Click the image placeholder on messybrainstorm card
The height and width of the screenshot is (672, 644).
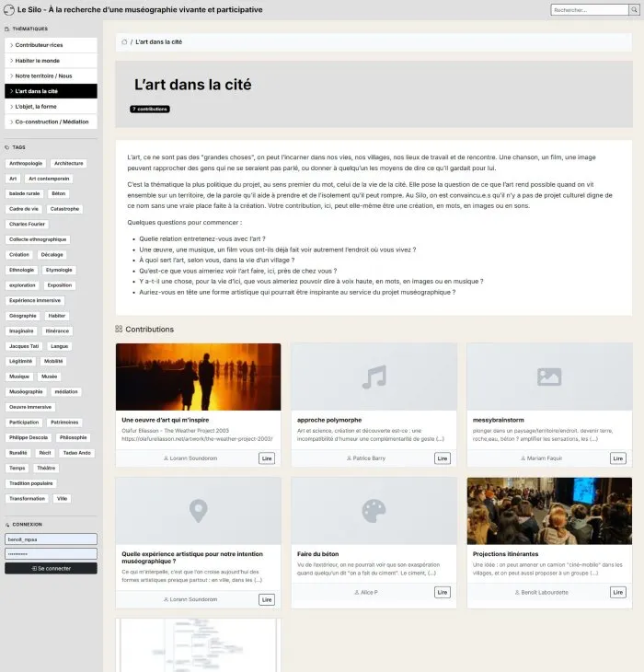(549, 377)
